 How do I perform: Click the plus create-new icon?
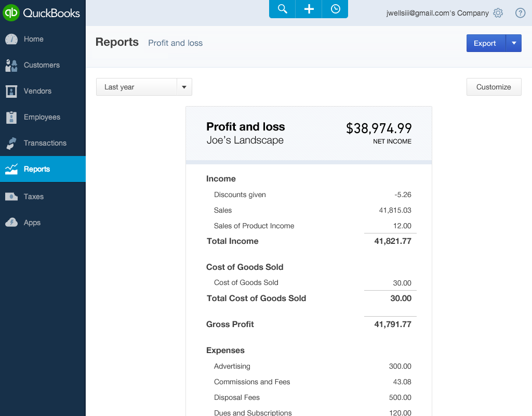click(309, 9)
